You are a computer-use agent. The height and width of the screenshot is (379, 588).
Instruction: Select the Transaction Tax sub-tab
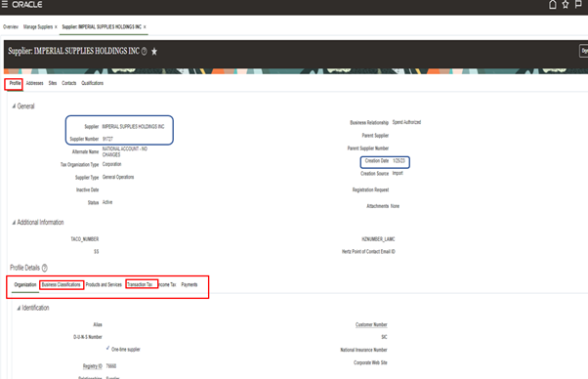[140, 285]
